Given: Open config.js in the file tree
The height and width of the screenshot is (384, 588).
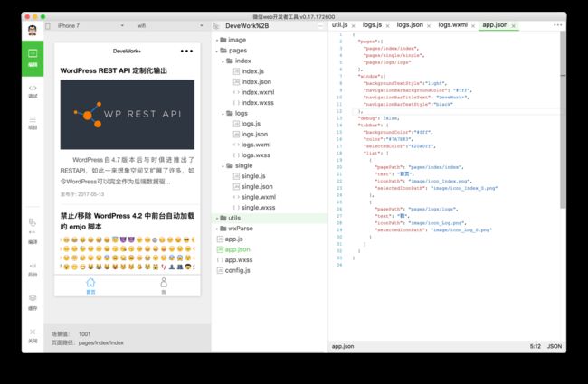Looking at the screenshot, I should (x=233, y=270).
